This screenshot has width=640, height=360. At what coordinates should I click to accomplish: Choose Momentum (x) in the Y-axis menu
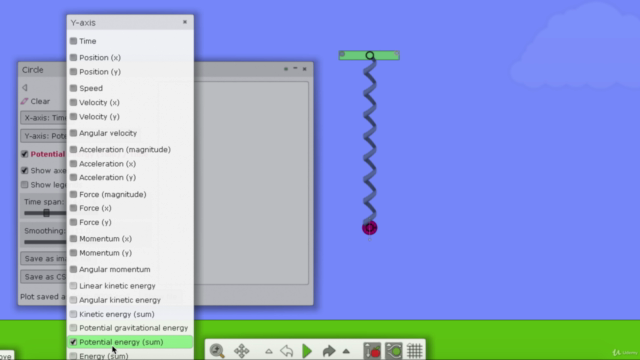105,239
